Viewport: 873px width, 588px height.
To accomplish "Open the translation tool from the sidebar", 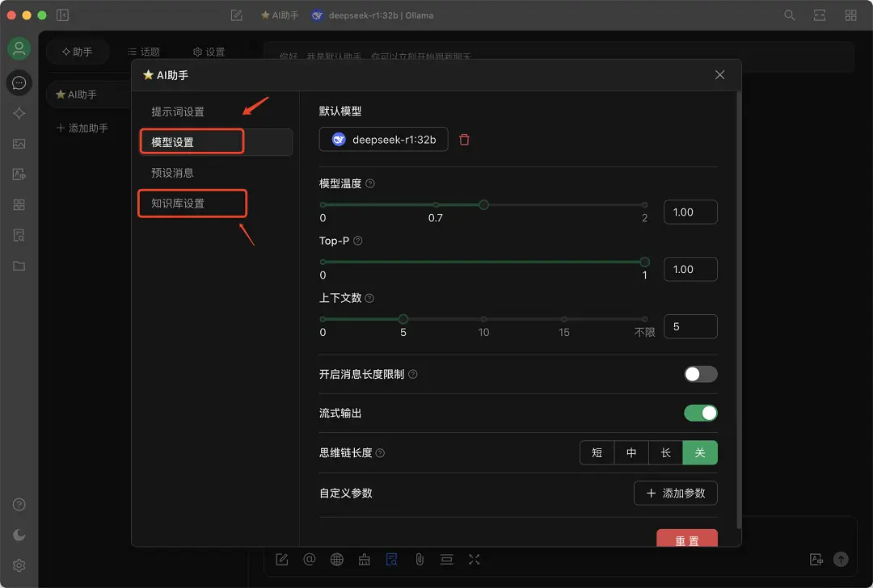I will click(x=19, y=174).
